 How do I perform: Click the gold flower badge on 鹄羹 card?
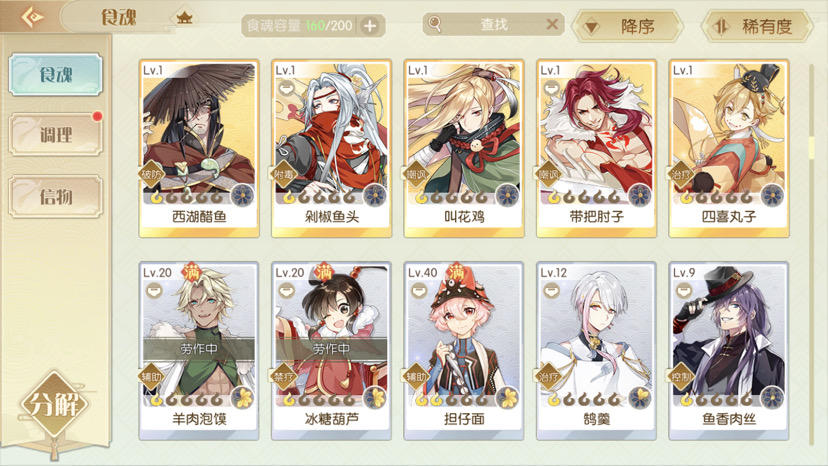click(x=640, y=398)
